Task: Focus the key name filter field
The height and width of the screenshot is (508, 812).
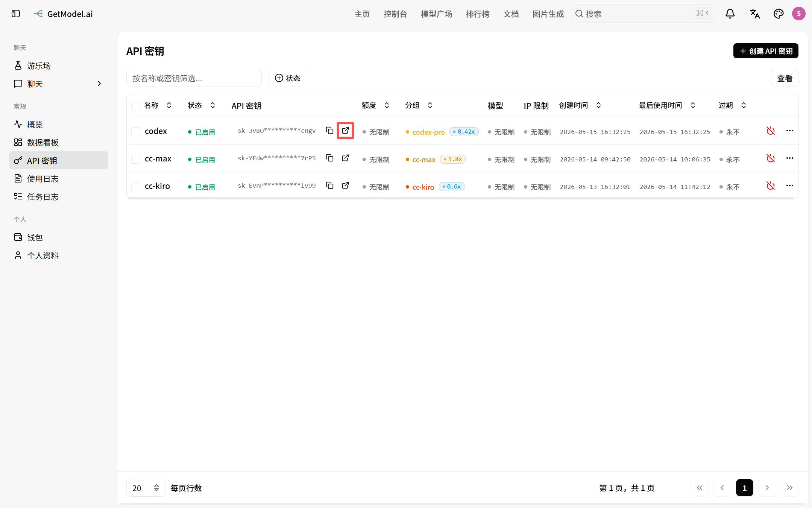Action: tap(194, 78)
